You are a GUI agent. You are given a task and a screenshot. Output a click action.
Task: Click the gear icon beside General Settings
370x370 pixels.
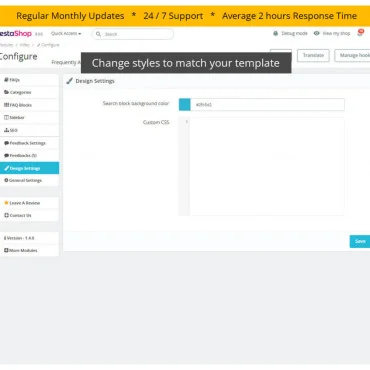(6, 180)
